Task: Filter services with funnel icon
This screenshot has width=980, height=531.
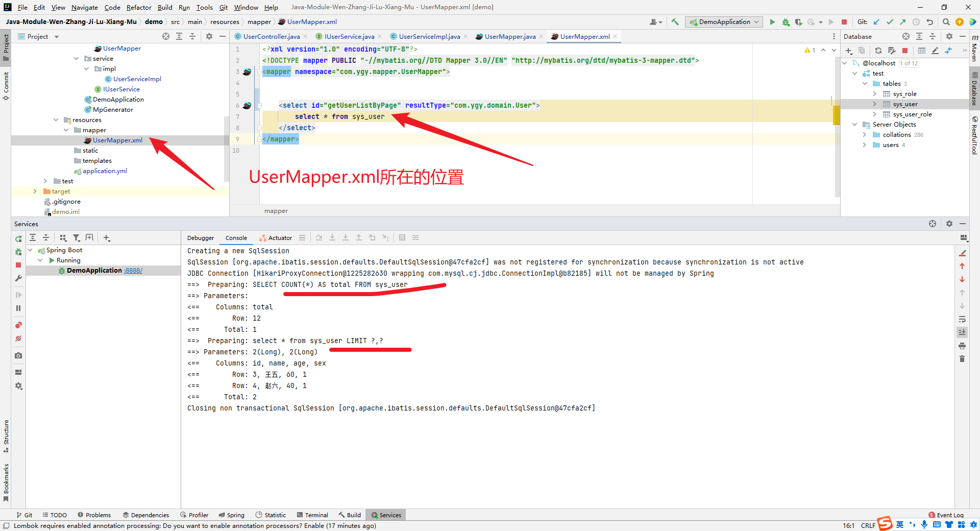Action: click(76, 238)
